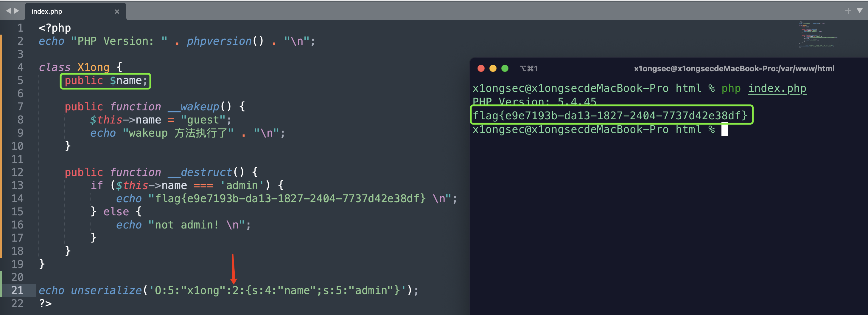Click the '?>' closing tag on line 22
Screen dimensions: 868x315
tap(45, 304)
